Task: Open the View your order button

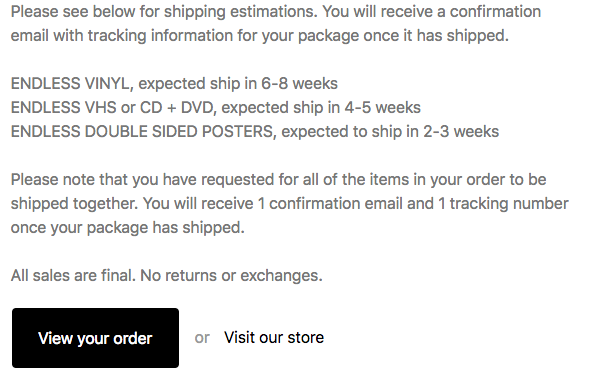Action: tap(95, 338)
